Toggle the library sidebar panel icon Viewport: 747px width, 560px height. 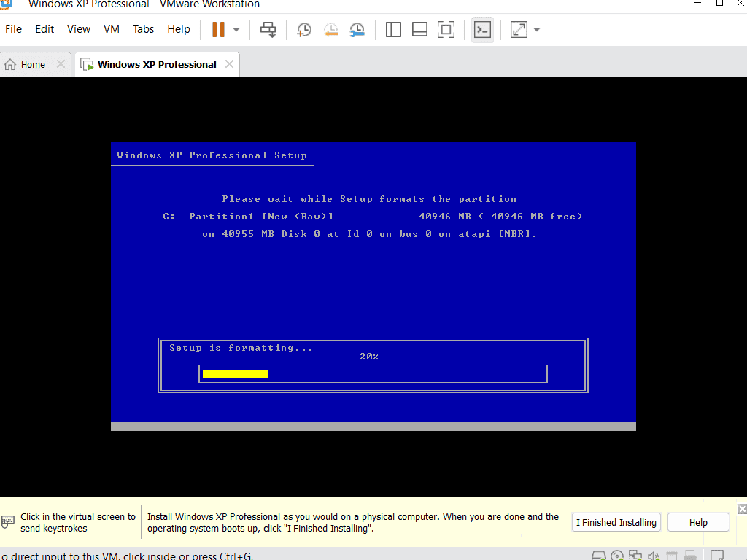393,29
